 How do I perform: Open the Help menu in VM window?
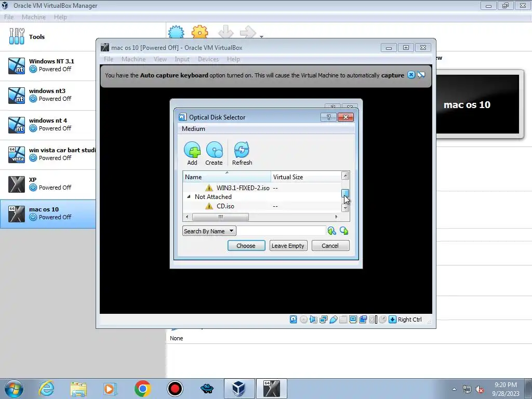point(233,59)
